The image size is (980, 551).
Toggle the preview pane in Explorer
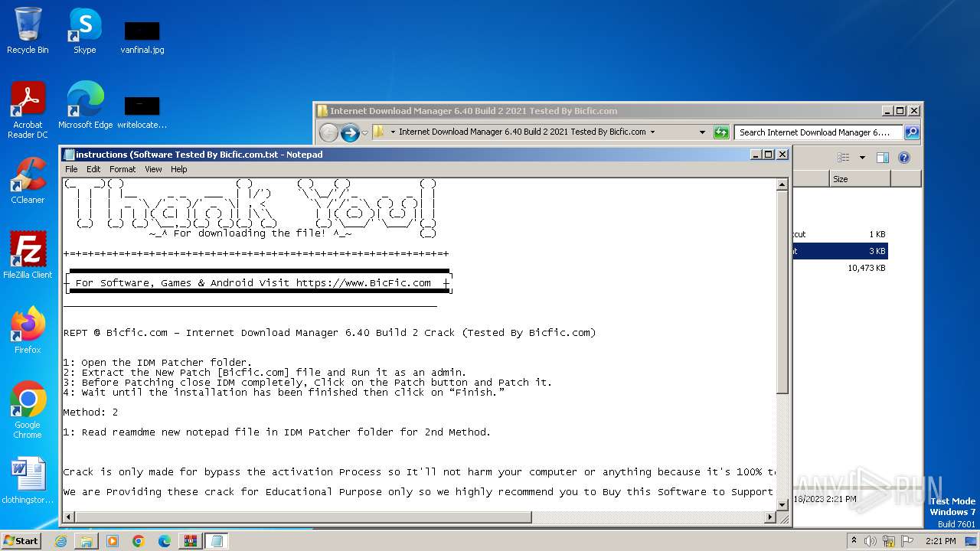tap(882, 158)
